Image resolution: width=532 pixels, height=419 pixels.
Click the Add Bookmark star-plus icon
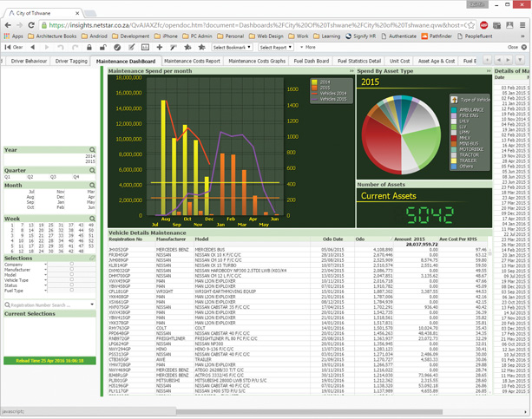point(187,47)
